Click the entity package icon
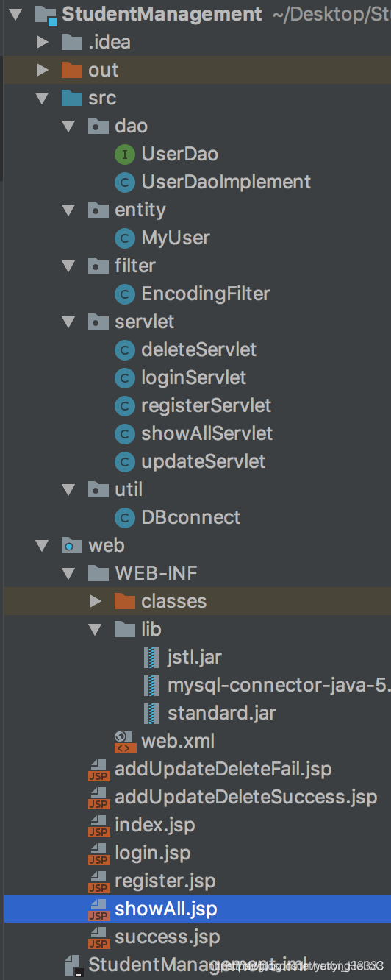The width and height of the screenshot is (391, 980). pyautogui.click(x=98, y=210)
